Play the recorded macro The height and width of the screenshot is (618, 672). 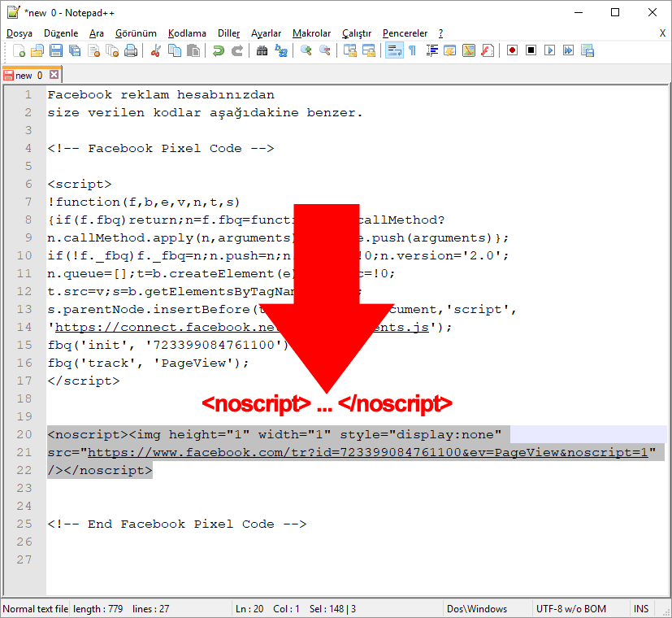[550, 51]
